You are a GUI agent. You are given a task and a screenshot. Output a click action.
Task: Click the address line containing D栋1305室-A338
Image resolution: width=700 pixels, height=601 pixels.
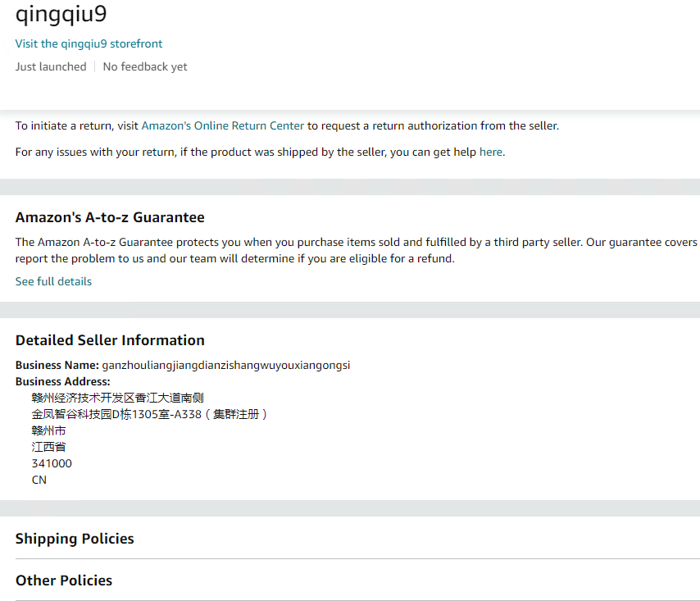pyautogui.click(x=149, y=414)
